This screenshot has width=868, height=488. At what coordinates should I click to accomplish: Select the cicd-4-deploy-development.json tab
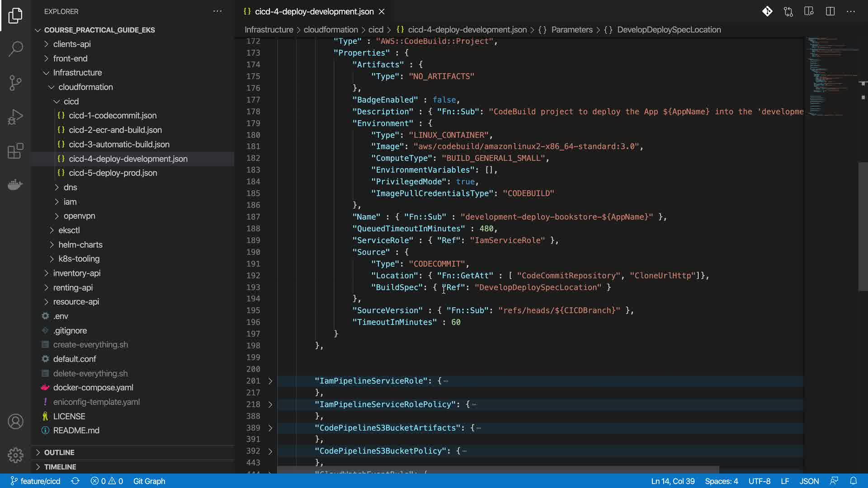tap(314, 11)
